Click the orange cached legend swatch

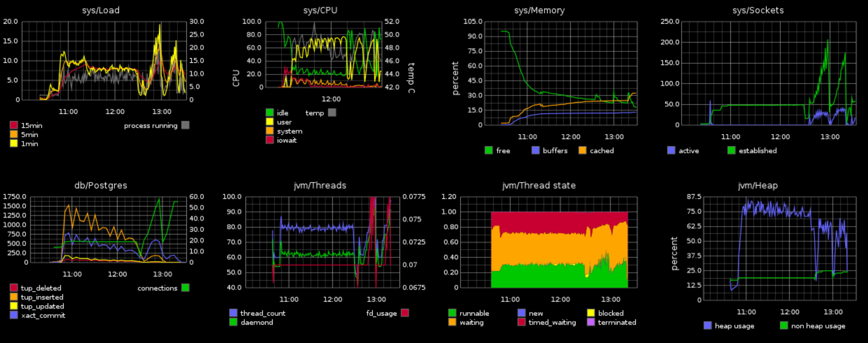[x=582, y=151]
